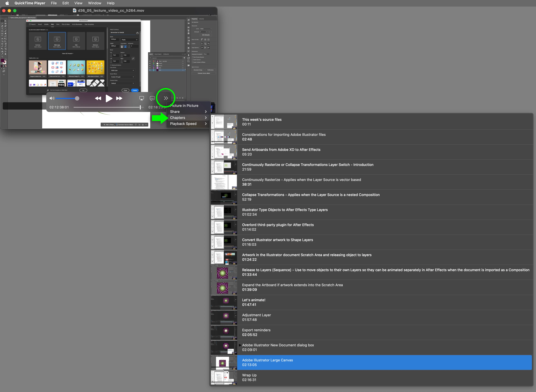Open the Apple menu
This screenshot has width=536, height=392.
7,3
